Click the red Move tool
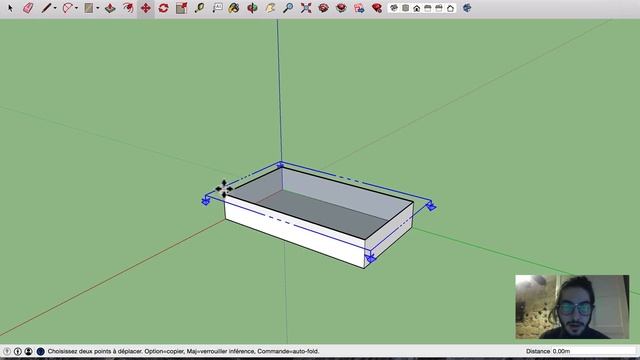 (x=146, y=8)
